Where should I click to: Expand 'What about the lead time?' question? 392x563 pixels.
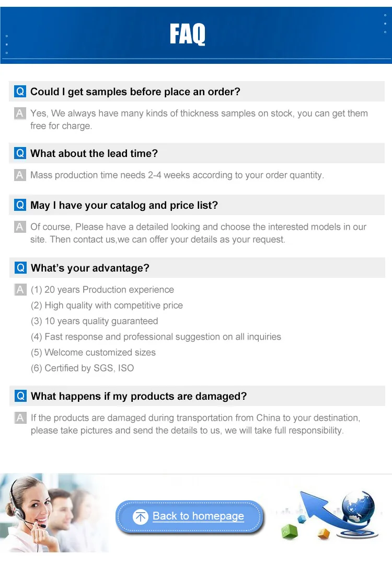click(94, 153)
